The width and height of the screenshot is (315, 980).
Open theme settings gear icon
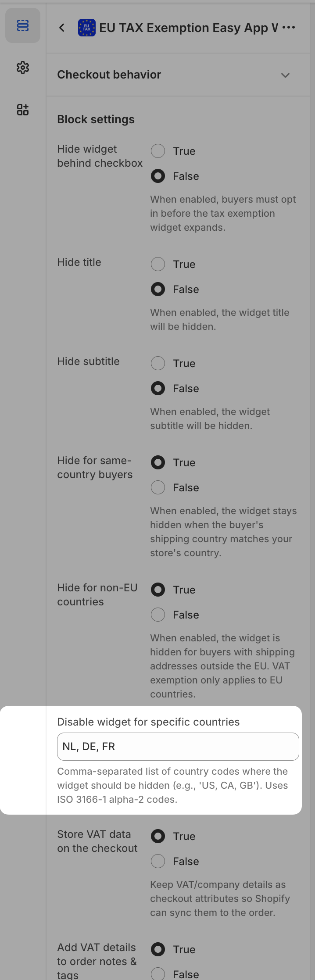pyautogui.click(x=23, y=68)
